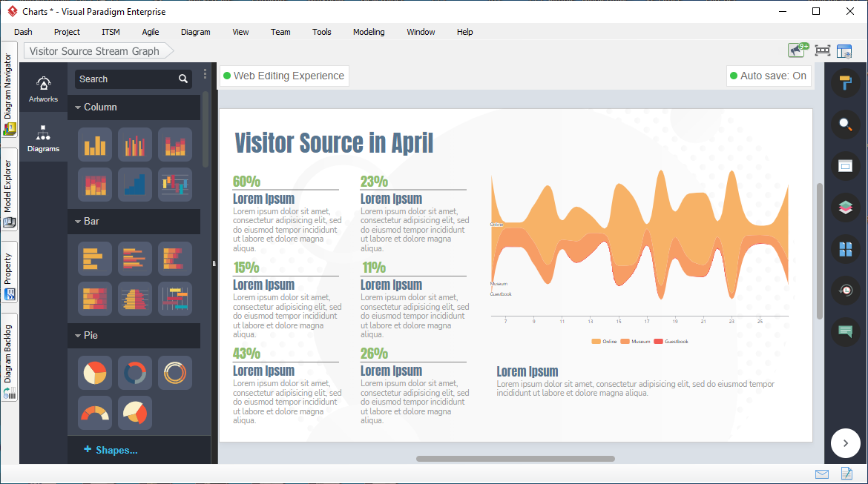Click the canvas horizontal scrollbar
This screenshot has height=484, width=868.
[516, 459]
